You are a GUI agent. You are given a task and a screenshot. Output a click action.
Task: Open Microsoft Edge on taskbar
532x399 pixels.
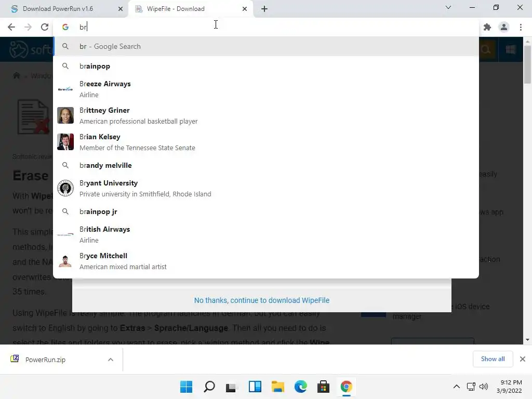(301, 387)
